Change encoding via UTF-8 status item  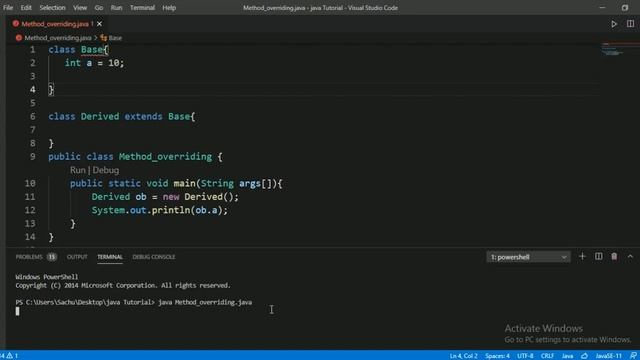(x=525, y=356)
